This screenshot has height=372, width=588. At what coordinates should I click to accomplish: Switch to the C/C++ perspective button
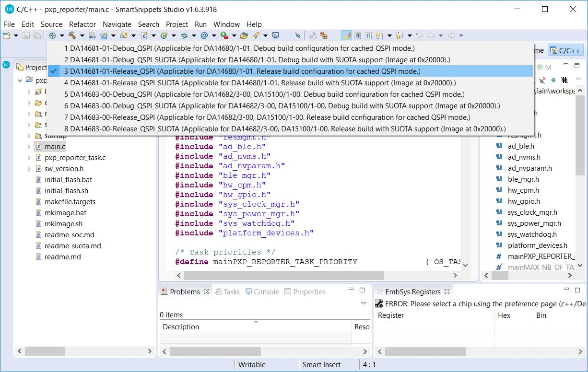[x=566, y=50]
